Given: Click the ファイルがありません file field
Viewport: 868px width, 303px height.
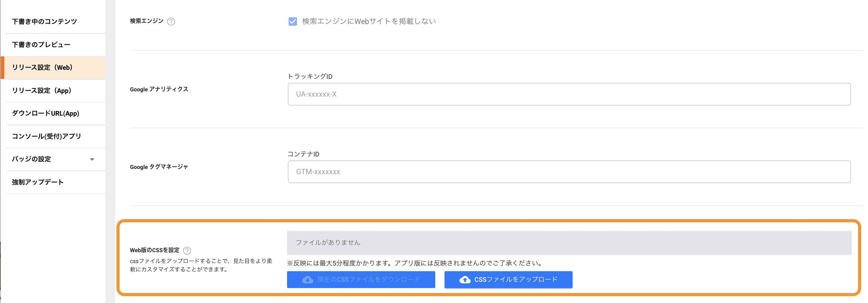Looking at the screenshot, I should coord(569,243).
